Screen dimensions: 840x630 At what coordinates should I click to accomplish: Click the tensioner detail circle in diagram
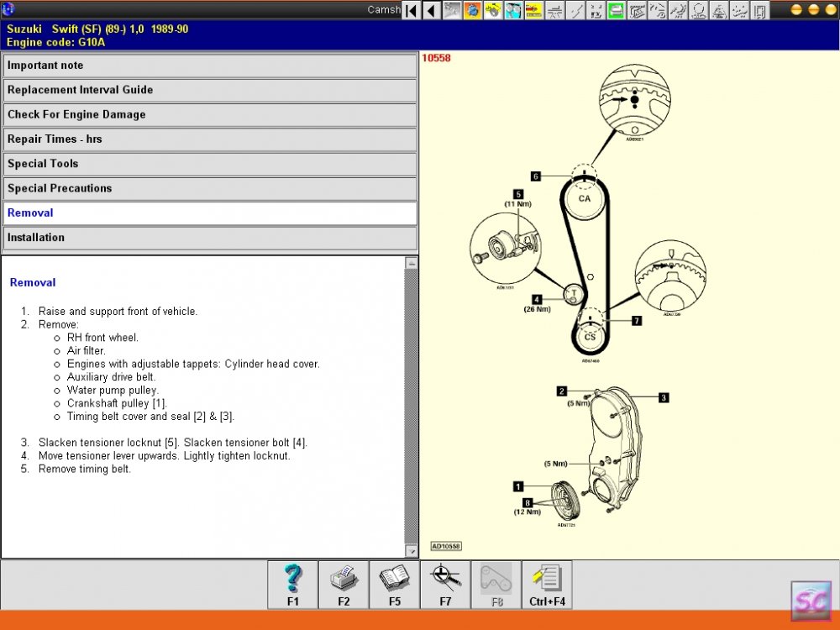coord(505,248)
